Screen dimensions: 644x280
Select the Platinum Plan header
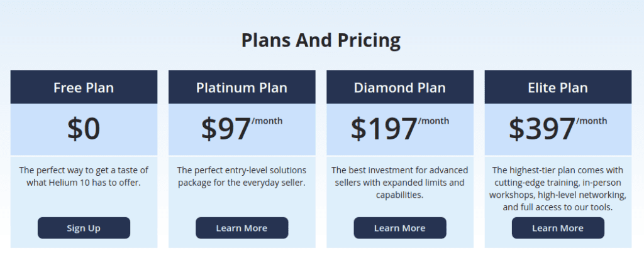[242, 87]
